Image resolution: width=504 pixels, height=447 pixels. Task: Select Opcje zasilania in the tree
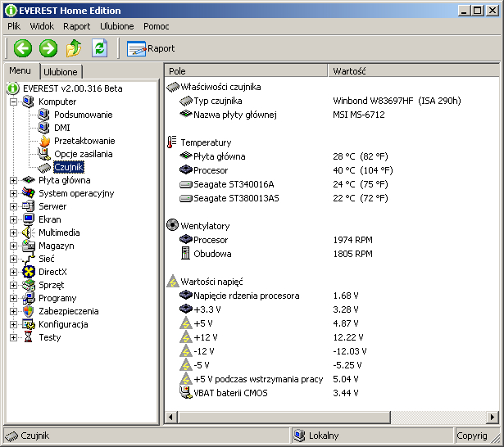(84, 154)
